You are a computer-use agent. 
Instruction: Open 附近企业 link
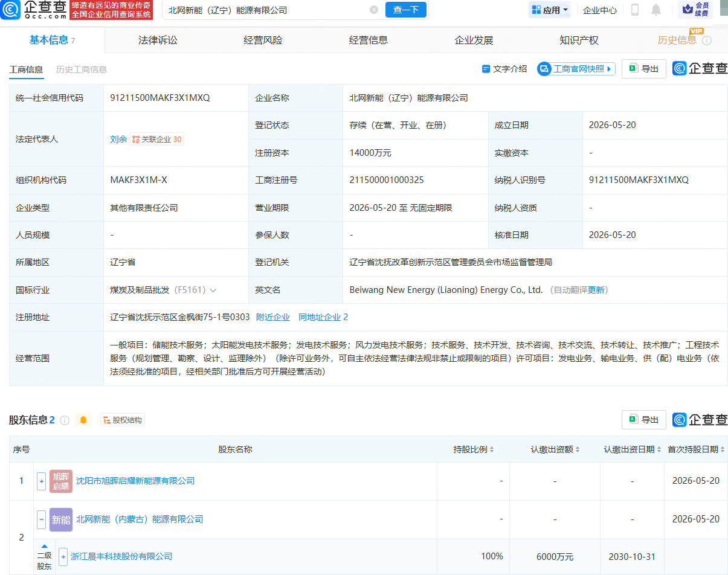(x=273, y=317)
